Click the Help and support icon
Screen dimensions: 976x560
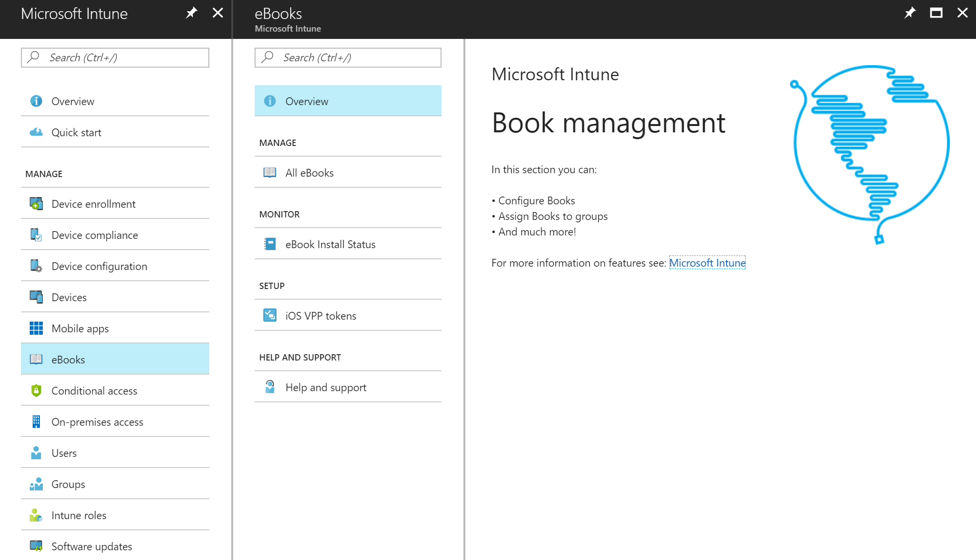(x=270, y=387)
